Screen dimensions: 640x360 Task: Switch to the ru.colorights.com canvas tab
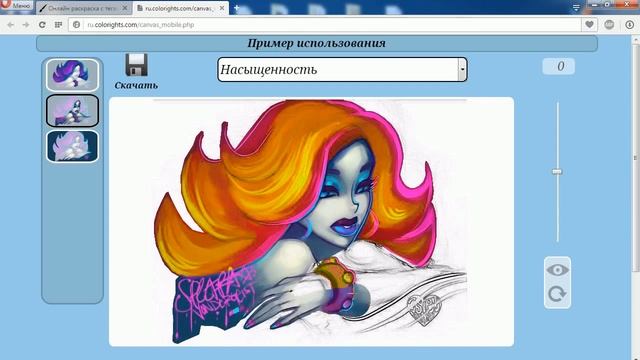point(180,8)
